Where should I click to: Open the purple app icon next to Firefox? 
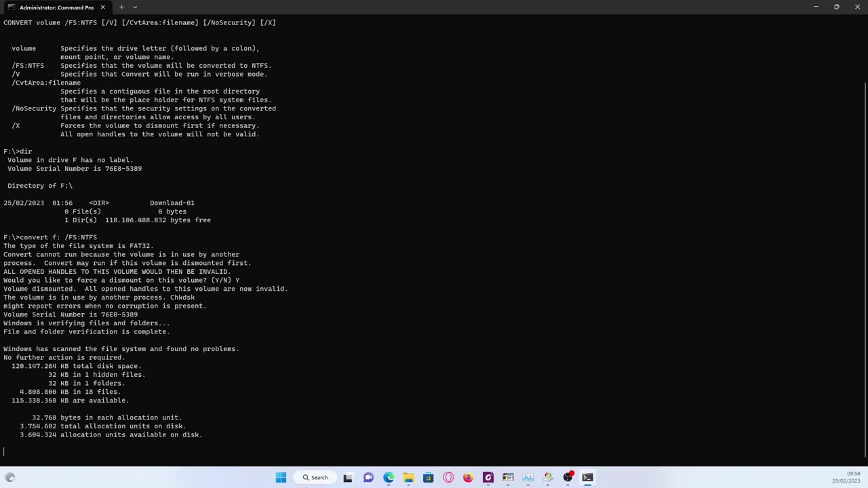click(x=488, y=477)
